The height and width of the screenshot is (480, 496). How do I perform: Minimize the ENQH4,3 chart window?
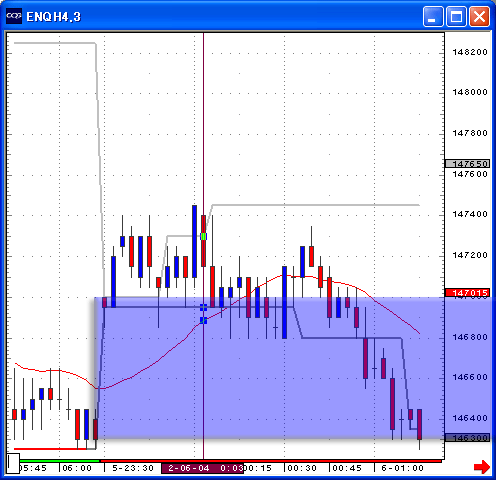(433, 16)
